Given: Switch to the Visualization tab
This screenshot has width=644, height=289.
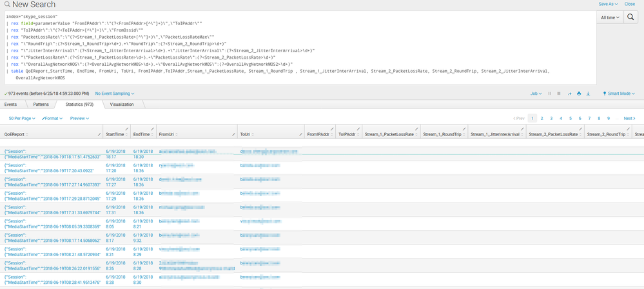Looking at the screenshot, I should (x=121, y=104).
